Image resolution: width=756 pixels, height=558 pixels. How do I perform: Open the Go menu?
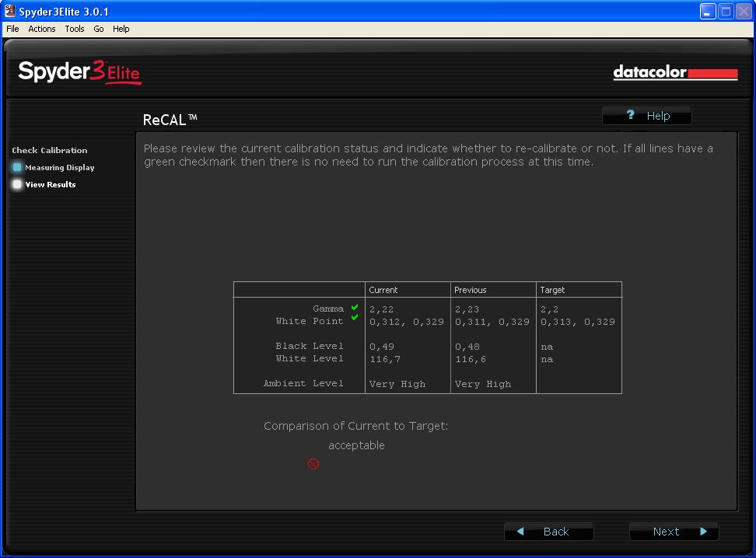99,29
